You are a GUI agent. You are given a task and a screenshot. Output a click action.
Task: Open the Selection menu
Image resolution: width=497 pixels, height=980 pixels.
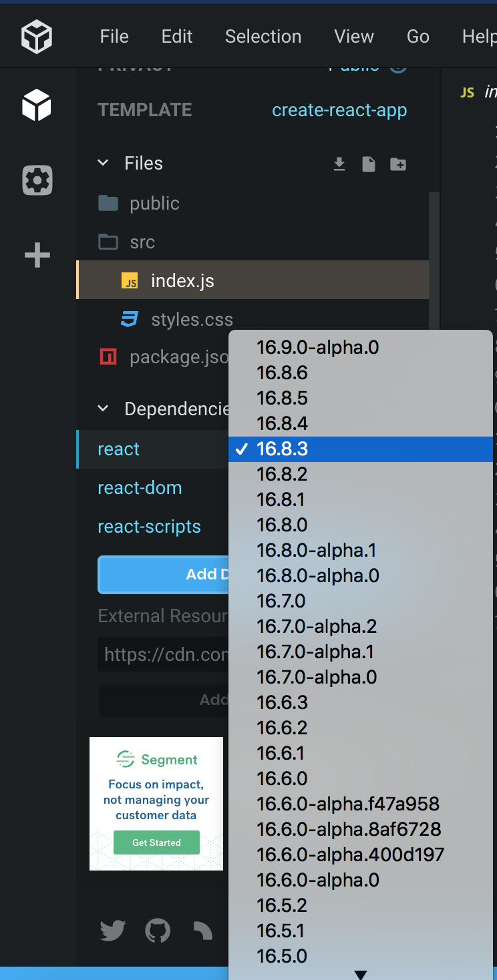pyautogui.click(x=263, y=37)
